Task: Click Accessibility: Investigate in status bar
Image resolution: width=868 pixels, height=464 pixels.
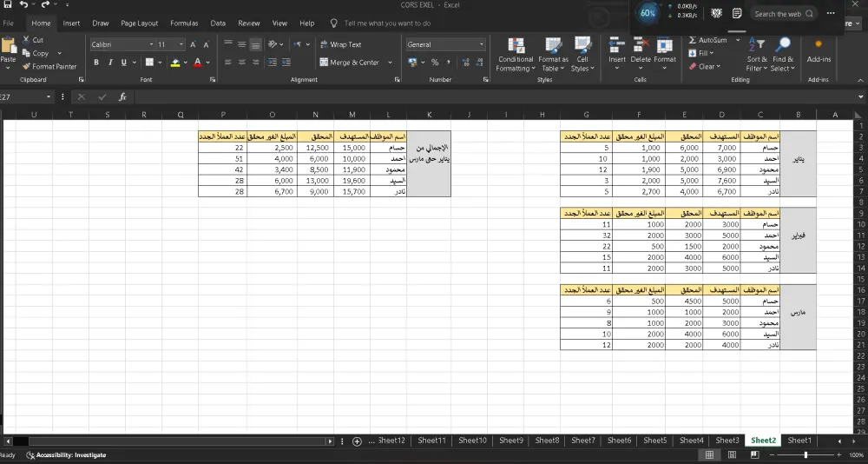Action: pos(67,455)
